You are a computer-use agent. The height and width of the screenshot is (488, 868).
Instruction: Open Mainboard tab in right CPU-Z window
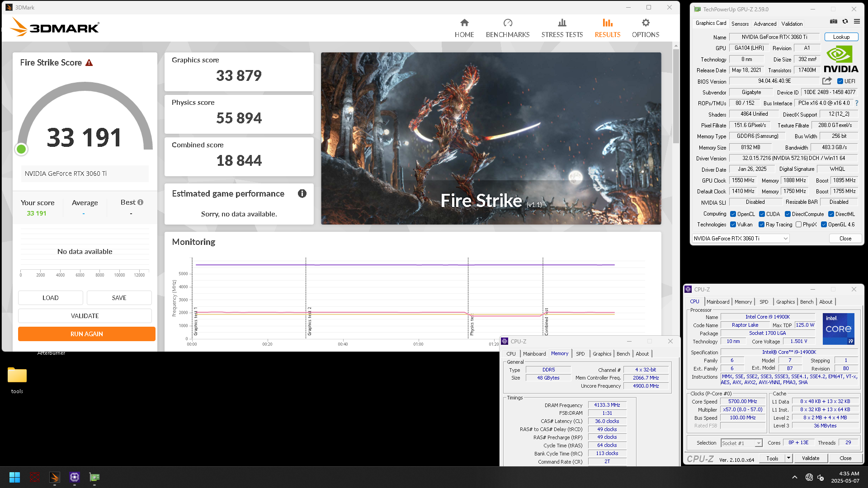click(x=718, y=302)
